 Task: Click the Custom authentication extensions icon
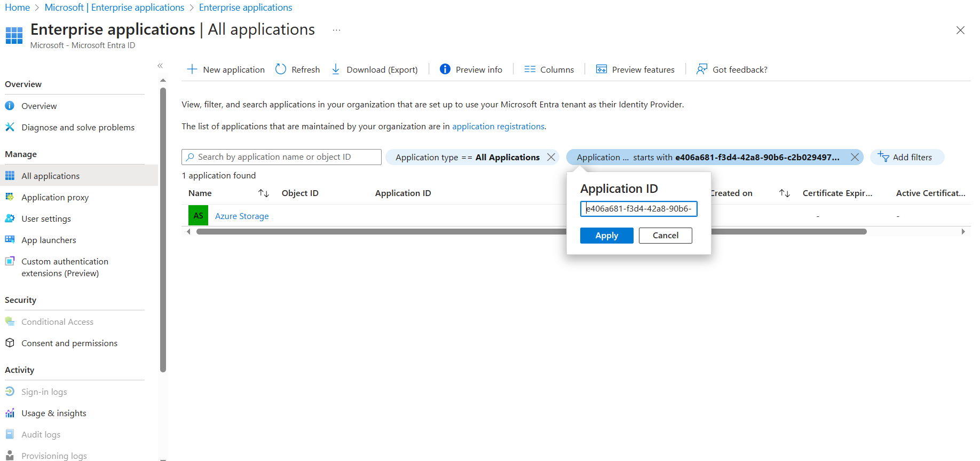pyautogui.click(x=10, y=261)
